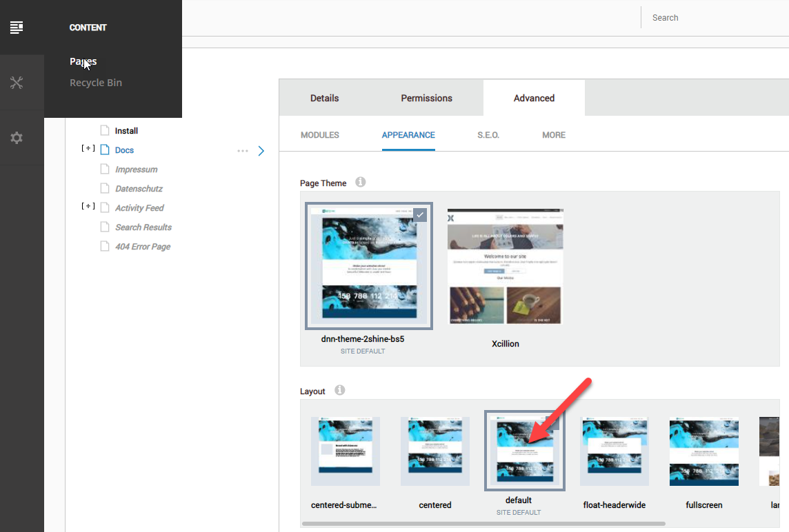The width and height of the screenshot is (789, 532).
Task: Expand the Activity Feed tree node
Action: (88, 207)
